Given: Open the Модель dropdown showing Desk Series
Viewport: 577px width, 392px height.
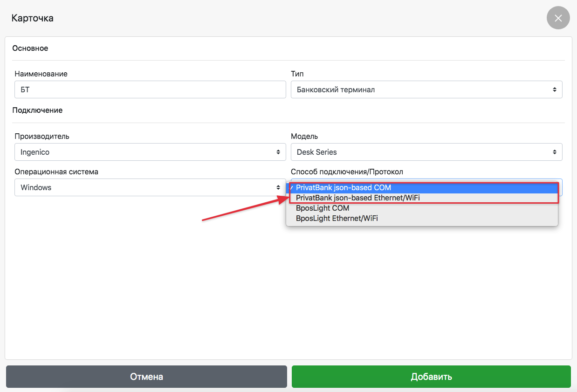Looking at the screenshot, I should 426,152.
